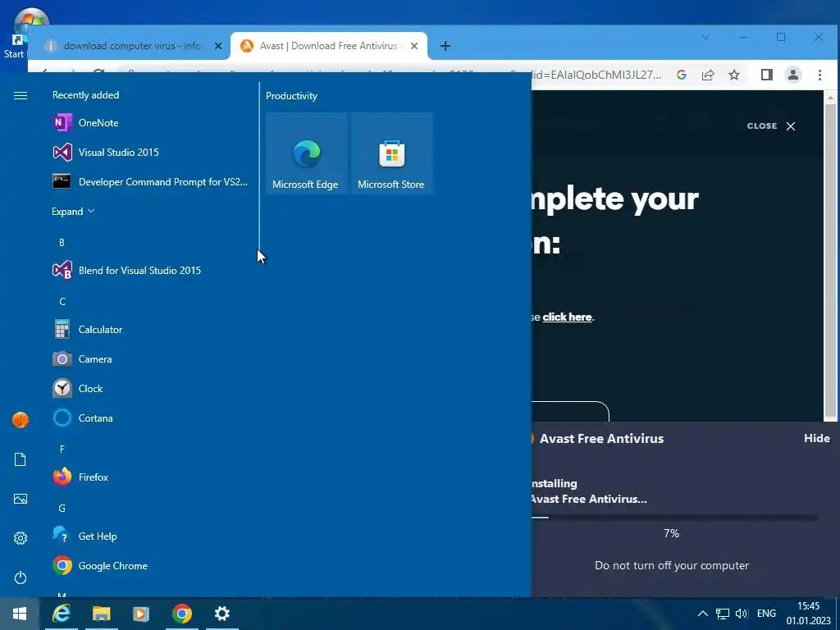The width and height of the screenshot is (840, 630).
Task: Open Internet Explorer from the taskbar
Action: (x=62, y=614)
